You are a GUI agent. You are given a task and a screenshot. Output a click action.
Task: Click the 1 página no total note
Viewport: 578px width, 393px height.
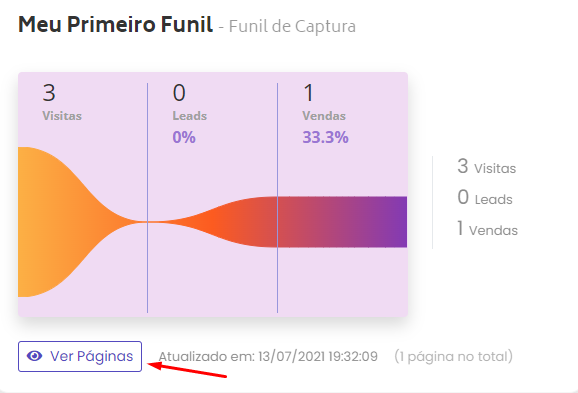coord(453,357)
